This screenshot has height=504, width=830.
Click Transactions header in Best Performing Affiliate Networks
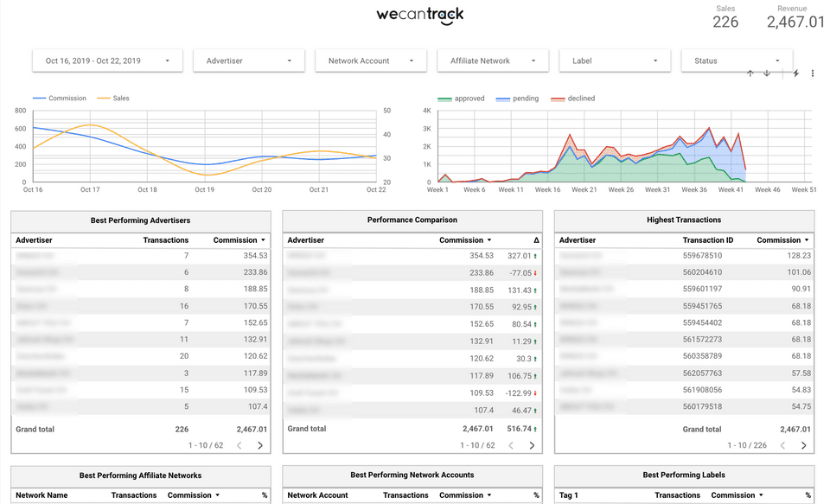pyautogui.click(x=134, y=495)
